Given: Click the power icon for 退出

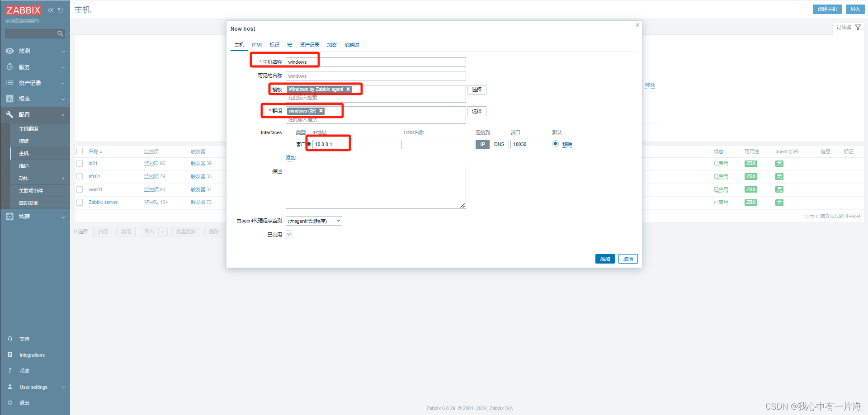Looking at the screenshot, I should 10,402.
